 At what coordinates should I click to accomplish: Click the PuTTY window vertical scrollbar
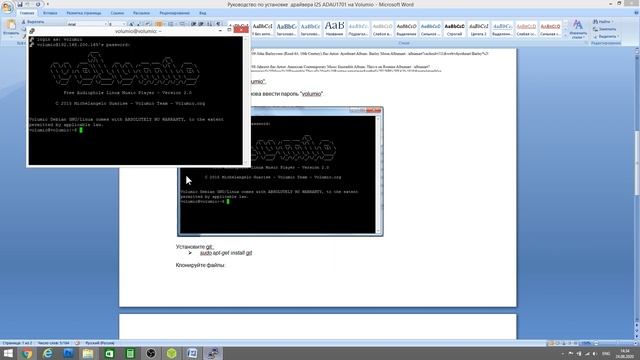[x=246, y=100]
